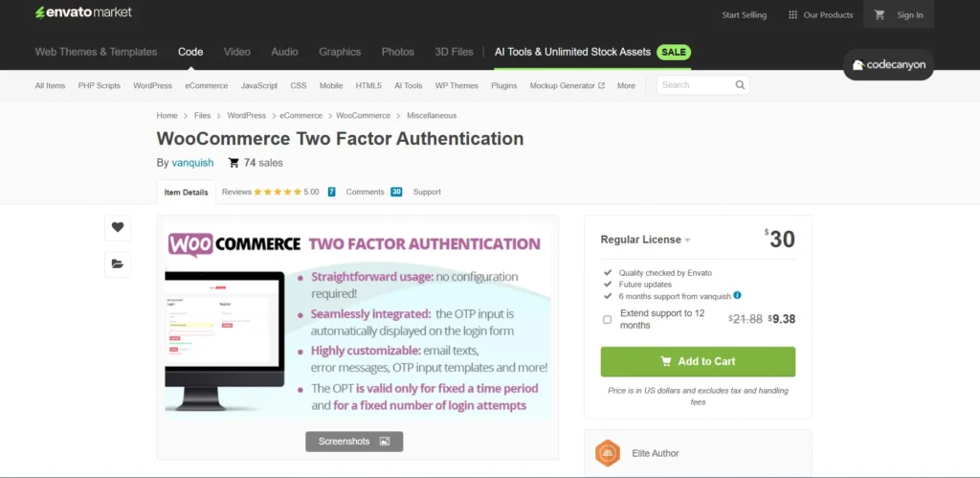This screenshot has width=980, height=478.
Task: Click the Envato Market logo
Action: click(83, 12)
